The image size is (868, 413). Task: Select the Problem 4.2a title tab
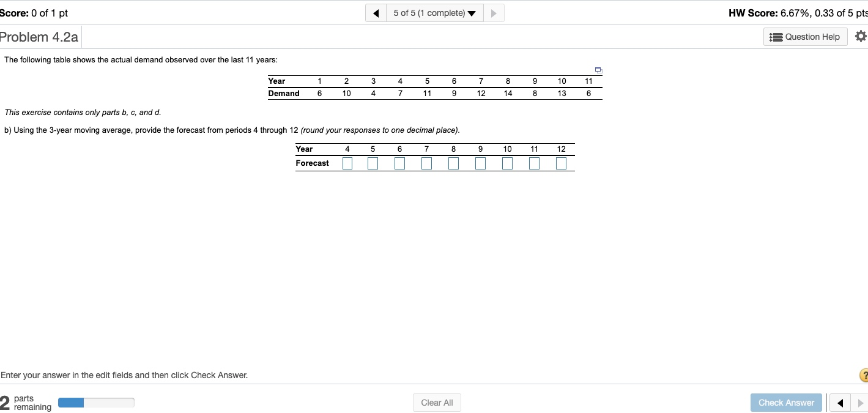pyautogui.click(x=39, y=36)
